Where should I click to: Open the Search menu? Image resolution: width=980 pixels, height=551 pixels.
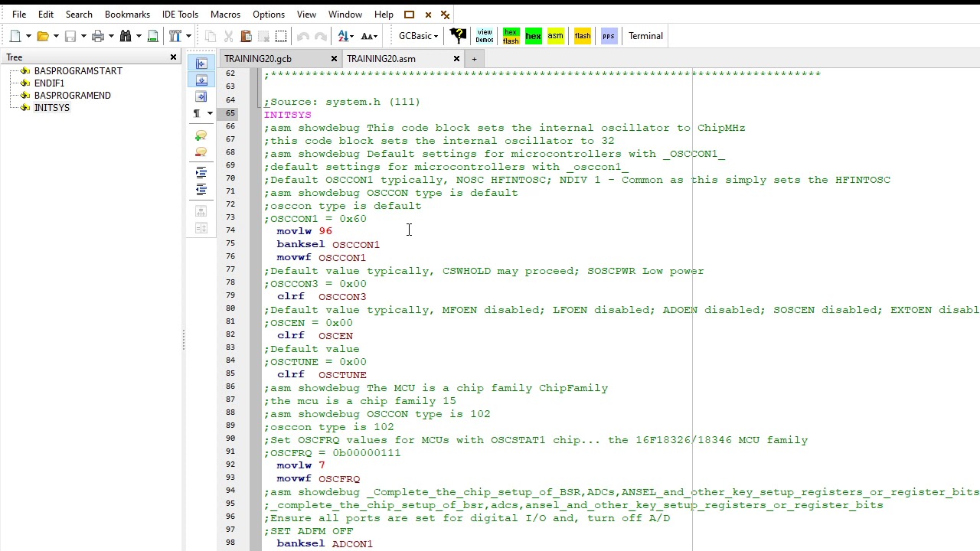pyautogui.click(x=79, y=15)
